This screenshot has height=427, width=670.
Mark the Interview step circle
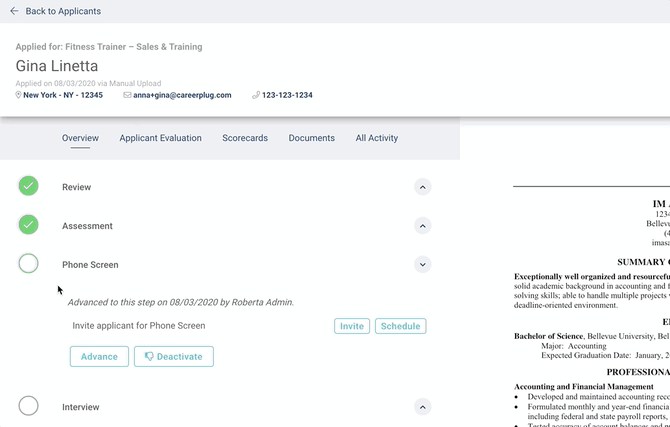point(28,406)
